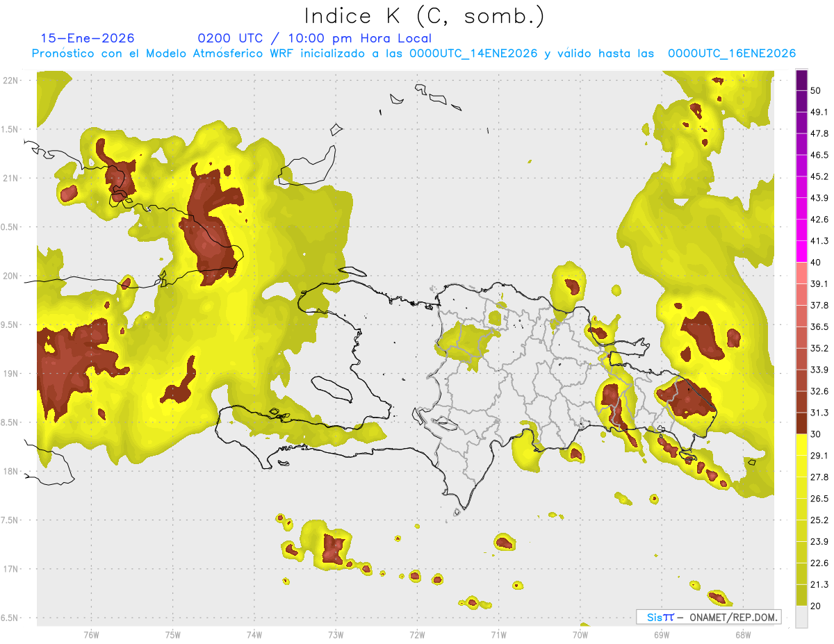
Task: Click the "75W" longitude label
Action: point(172,634)
